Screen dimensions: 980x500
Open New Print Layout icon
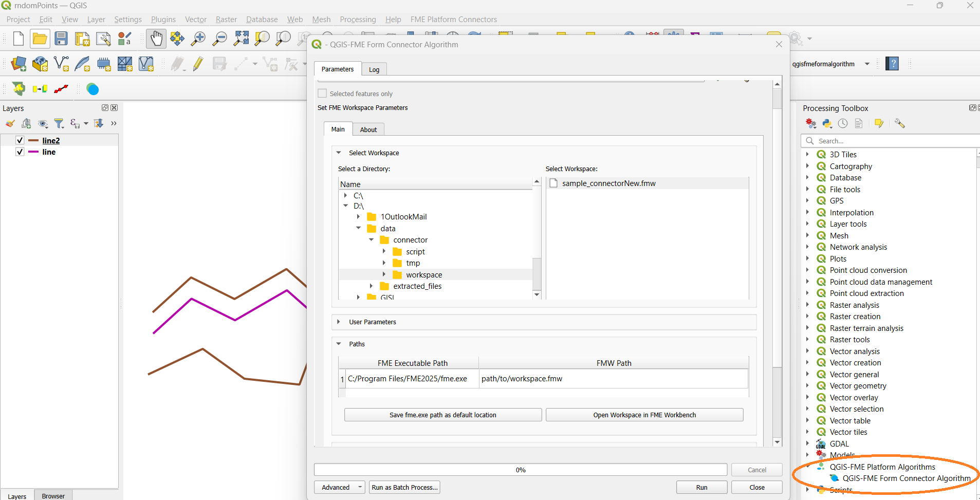click(82, 39)
